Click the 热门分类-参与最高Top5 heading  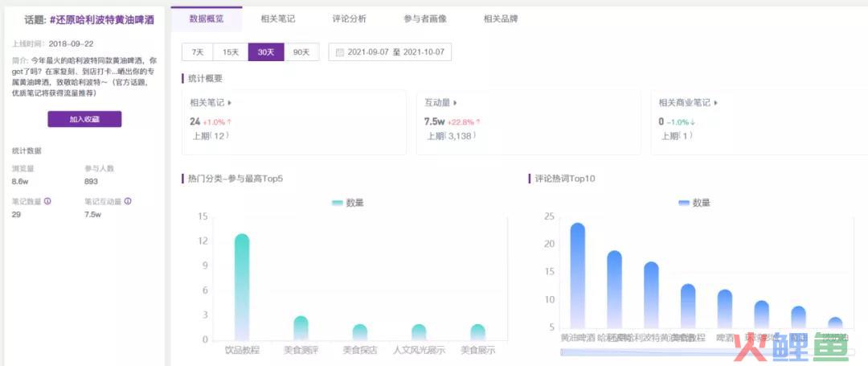pos(235,179)
